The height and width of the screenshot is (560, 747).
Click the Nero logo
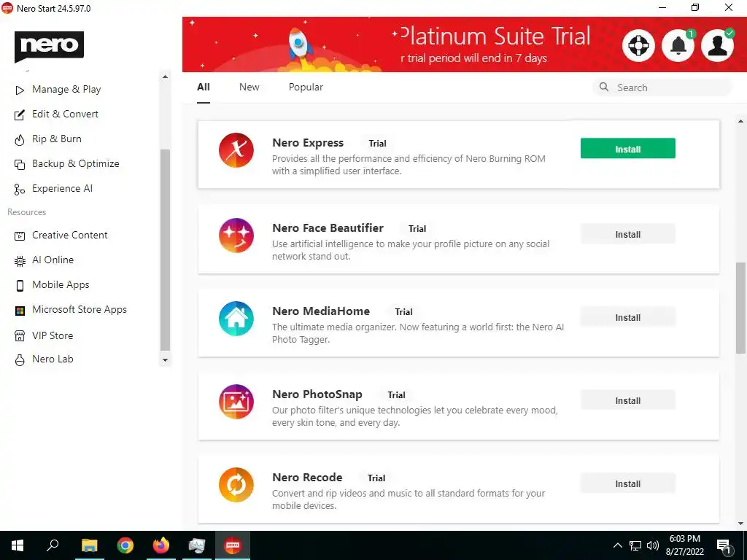pyautogui.click(x=49, y=47)
